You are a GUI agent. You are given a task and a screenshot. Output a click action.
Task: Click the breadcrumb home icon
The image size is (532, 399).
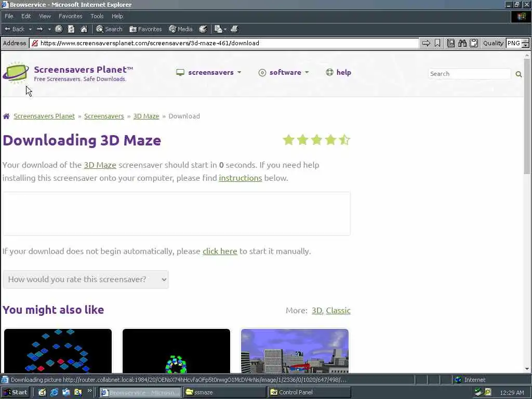click(x=6, y=116)
